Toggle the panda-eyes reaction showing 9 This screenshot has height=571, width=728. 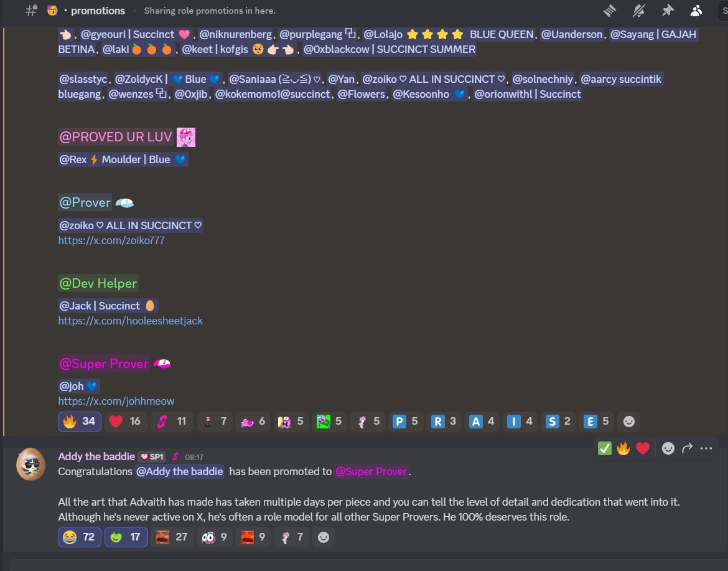click(x=215, y=537)
